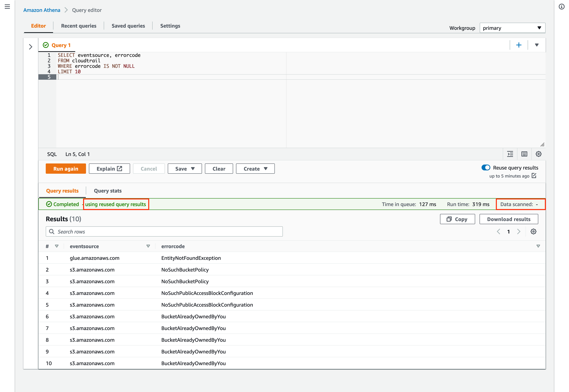This screenshot has width=569, height=392.
Task: Click the Run again button
Action: tap(66, 169)
